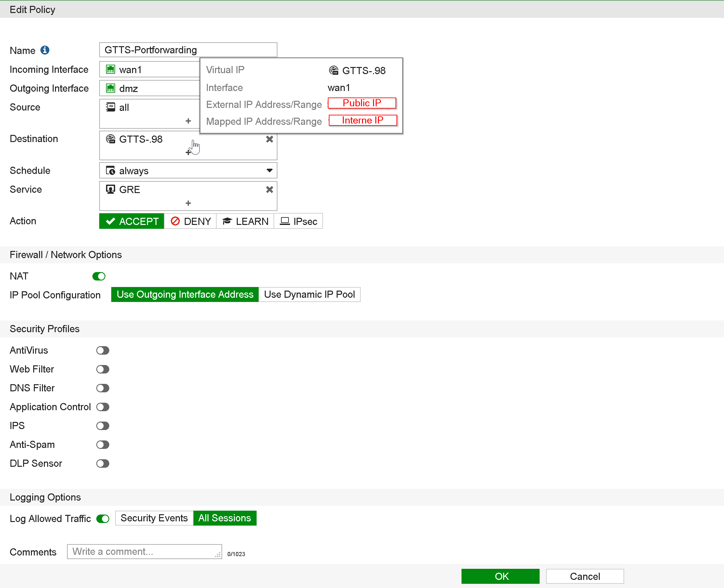Click the plus icon under the GRE service
The width and height of the screenshot is (724, 588).
pyautogui.click(x=188, y=203)
